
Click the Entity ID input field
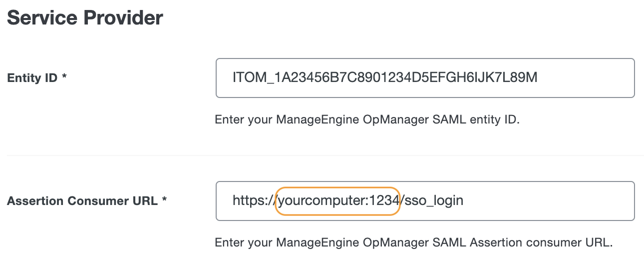pos(424,78)
